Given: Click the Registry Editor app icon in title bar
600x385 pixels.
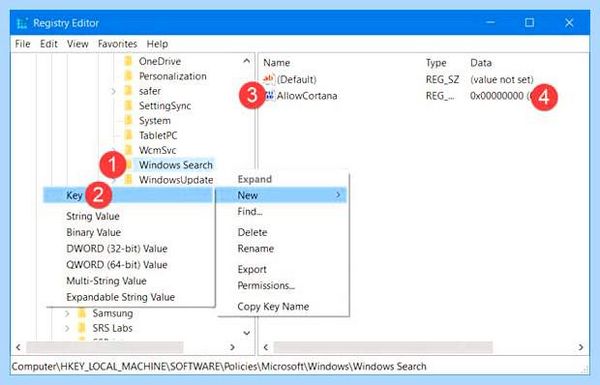Looking at the screenshot, I should point(22,23).
